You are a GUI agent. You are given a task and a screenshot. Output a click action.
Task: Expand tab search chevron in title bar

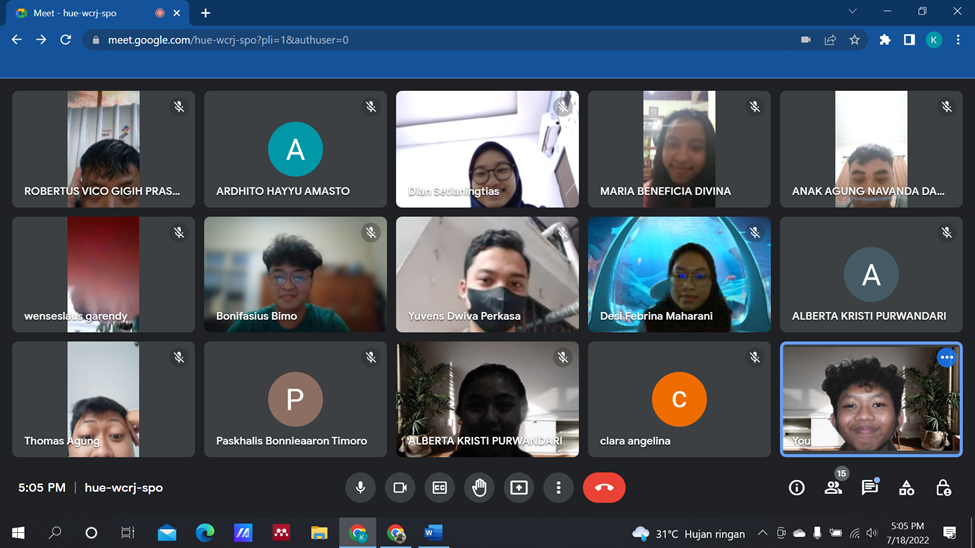tap(853, 11)
